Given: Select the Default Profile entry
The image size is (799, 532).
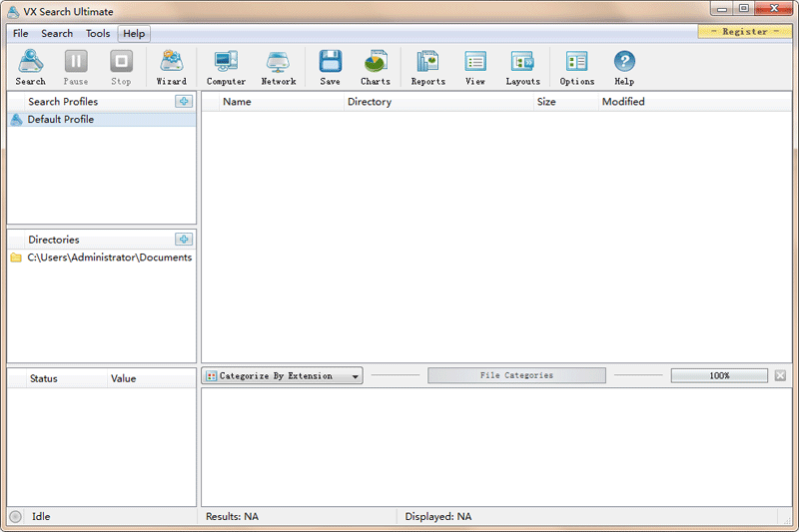Looking at the screenshot, I should pyautogui.click(x=61, y=120).
